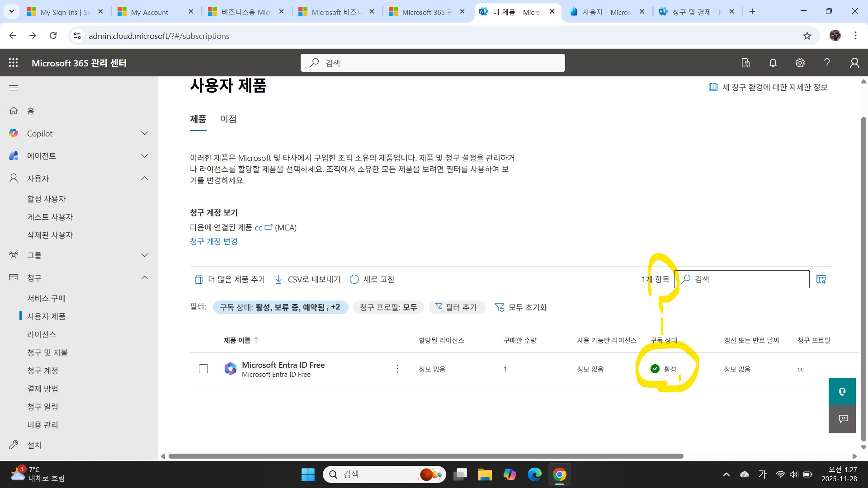
Task: Click the column options icon beside search
Action: (x=821, y=279)
